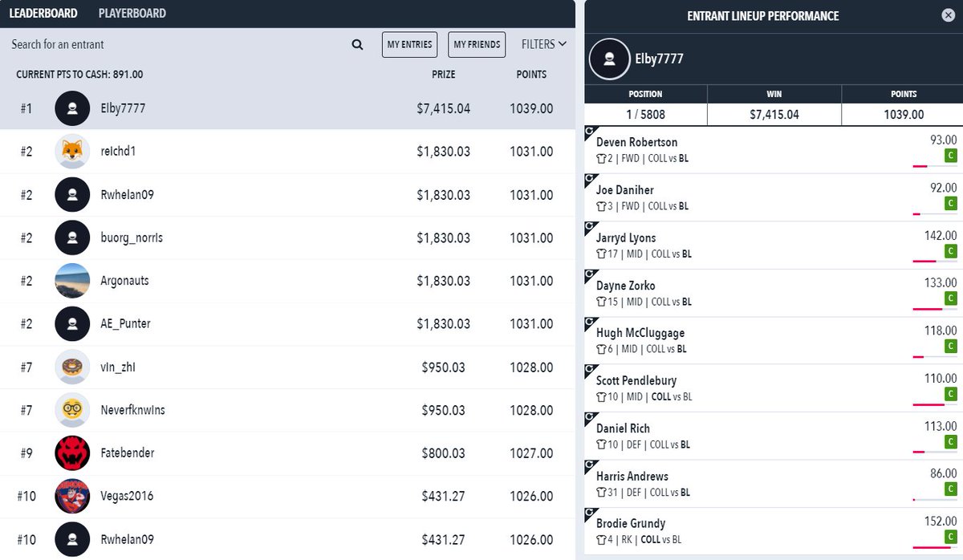Select Argonauts entrant name

[x=126, y=281]
